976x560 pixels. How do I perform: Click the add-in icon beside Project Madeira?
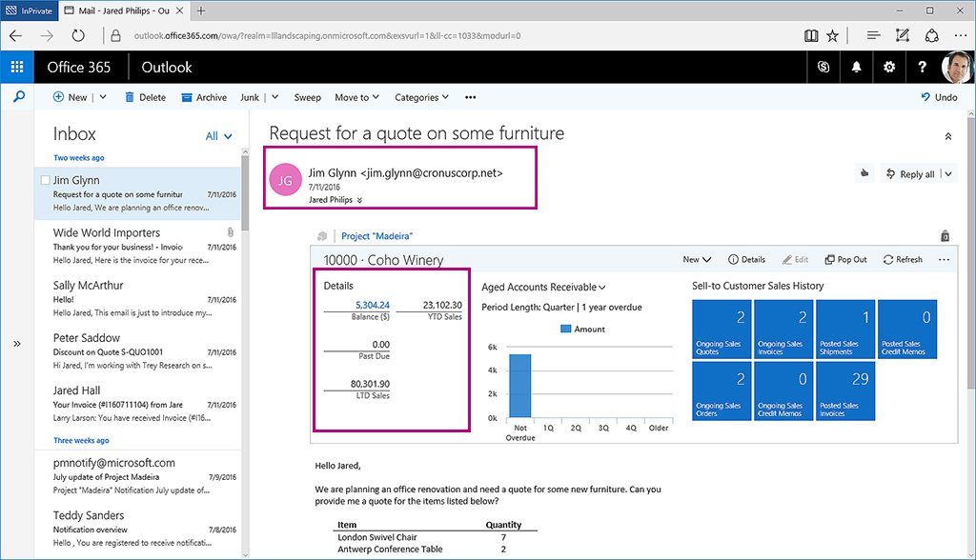(x=322, y=236)
